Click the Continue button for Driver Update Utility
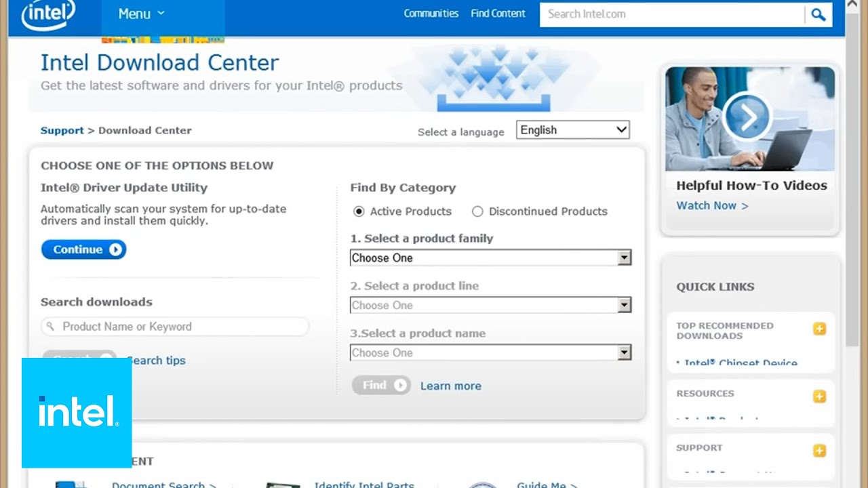The width and height of the screenshot is (868, 488). pos(84,249)
